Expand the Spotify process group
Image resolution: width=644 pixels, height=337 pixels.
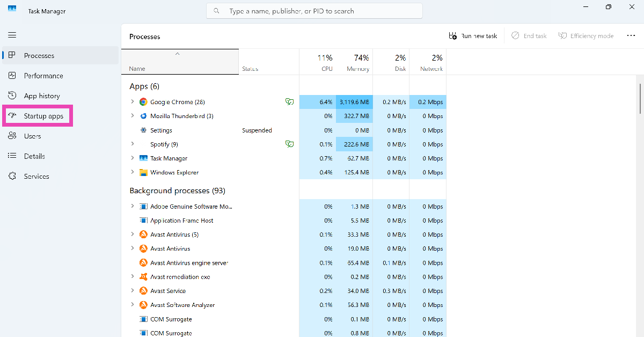[133, 144]
